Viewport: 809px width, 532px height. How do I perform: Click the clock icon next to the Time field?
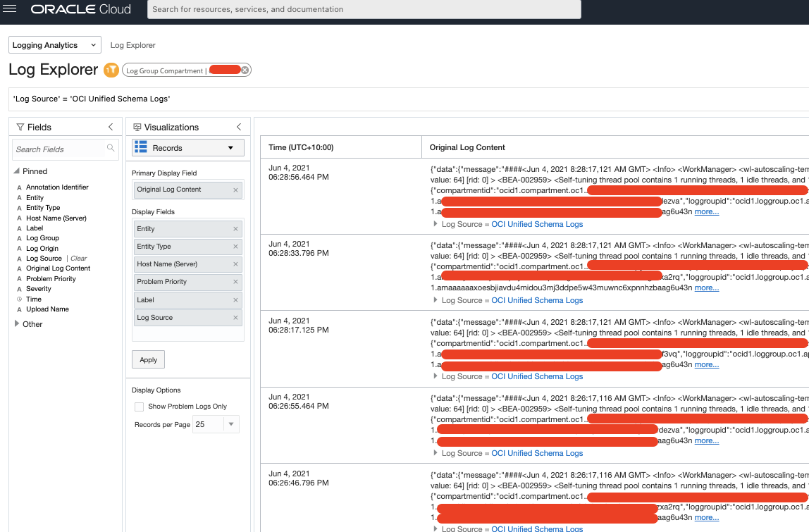point(18,299)
